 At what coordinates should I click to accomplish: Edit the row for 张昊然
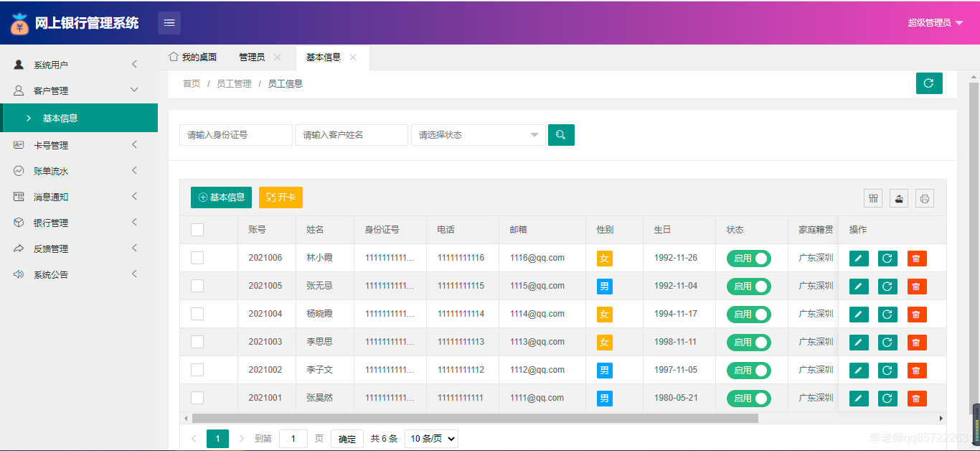click(x=859, y=399)
